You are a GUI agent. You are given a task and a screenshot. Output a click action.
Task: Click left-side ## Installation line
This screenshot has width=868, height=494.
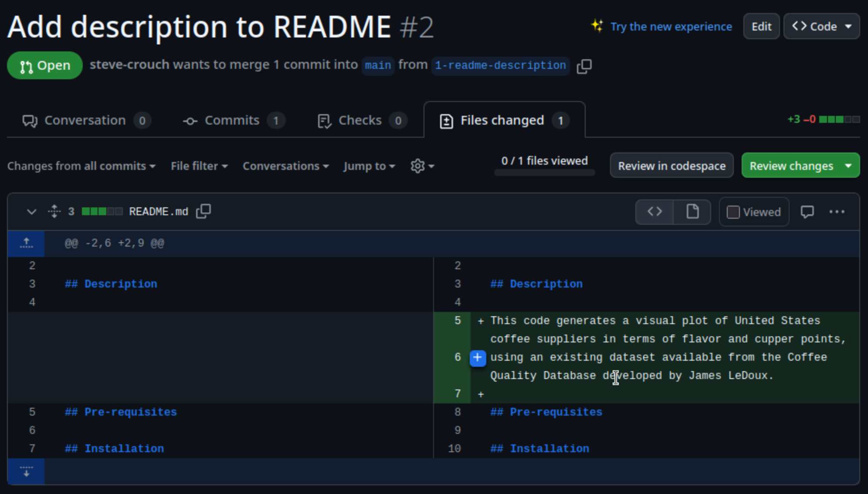coord(114,449)
